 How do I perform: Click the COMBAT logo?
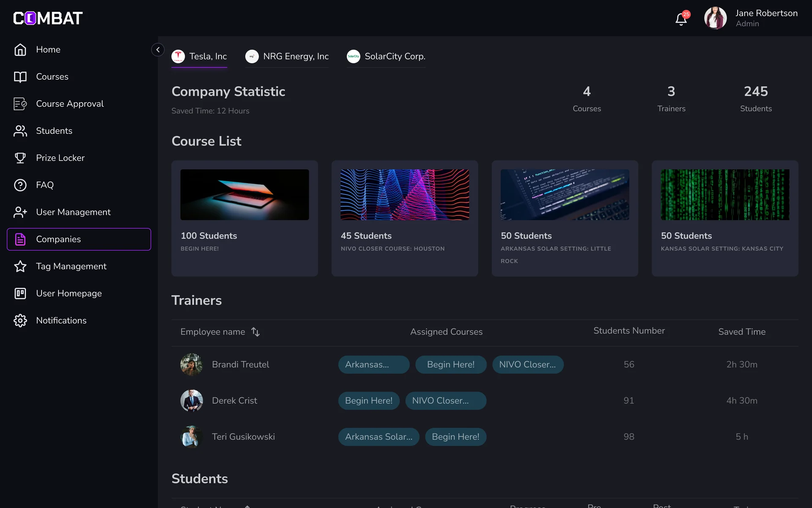(48, 18)
